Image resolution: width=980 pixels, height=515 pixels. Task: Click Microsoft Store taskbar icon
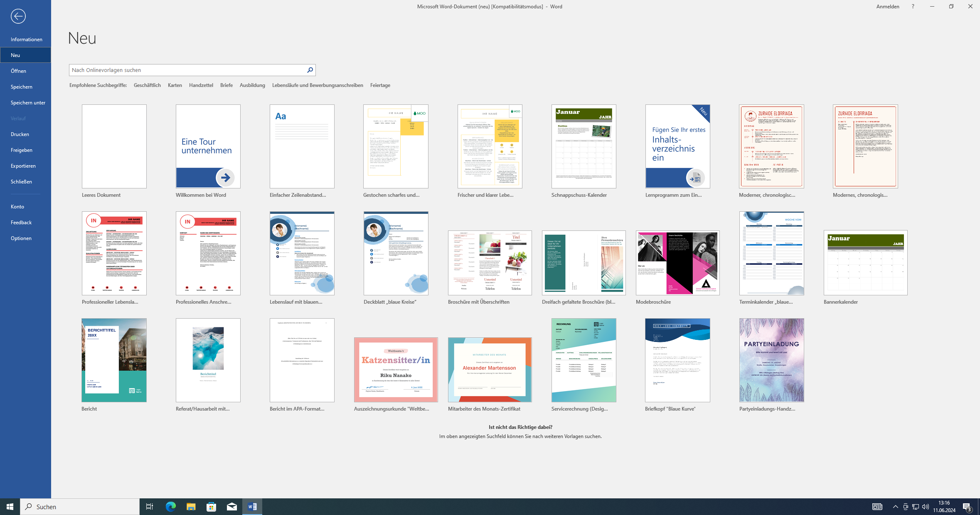point(212,506)
